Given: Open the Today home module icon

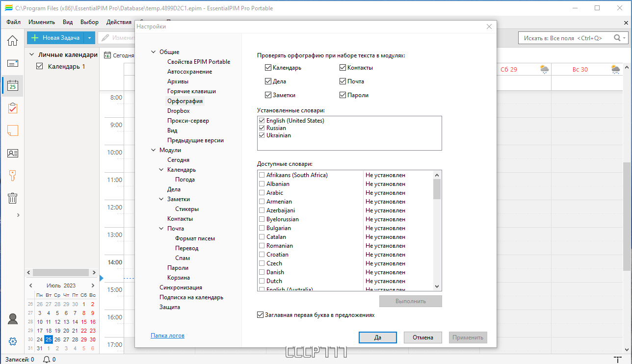Looking at the screenshot, I should click(12, 41).
